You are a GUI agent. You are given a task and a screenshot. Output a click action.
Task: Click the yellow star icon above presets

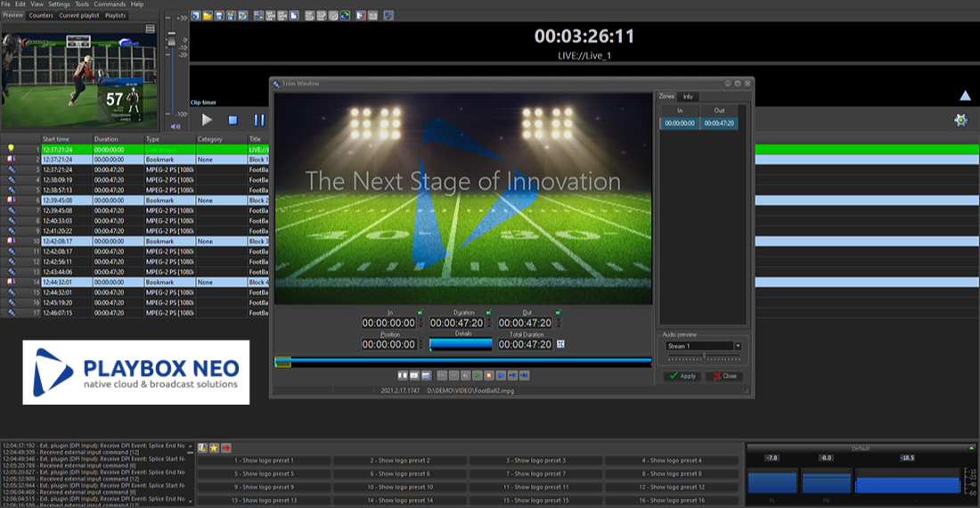point(214,448)
